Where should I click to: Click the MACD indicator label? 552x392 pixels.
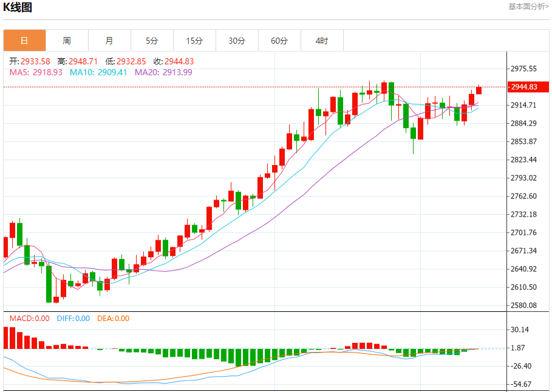coord(30,318)
